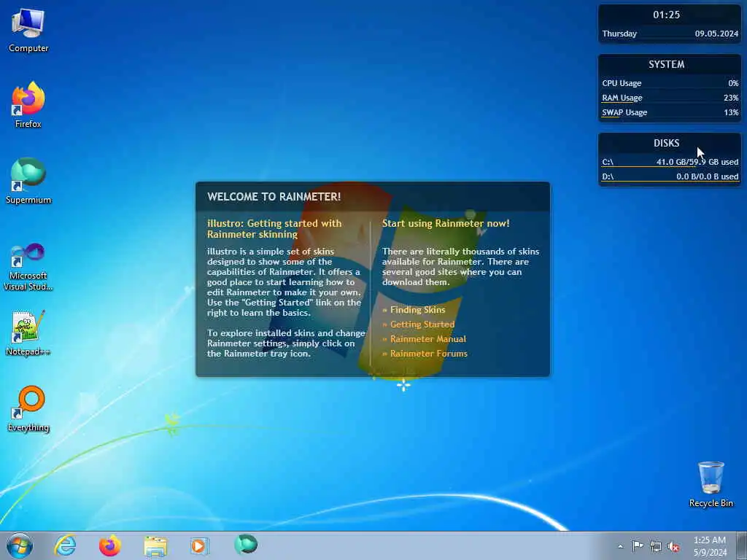Click the RAM Usage row
The height and width of the screenshot is (560, 747).
(x=670, y=98)
